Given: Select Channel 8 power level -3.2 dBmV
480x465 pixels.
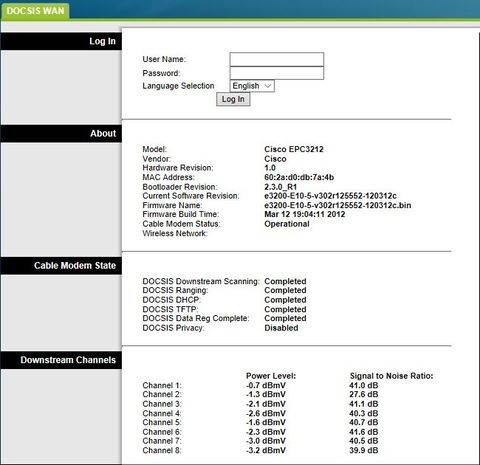Looking at the screenshot, I should coord(266,450).
